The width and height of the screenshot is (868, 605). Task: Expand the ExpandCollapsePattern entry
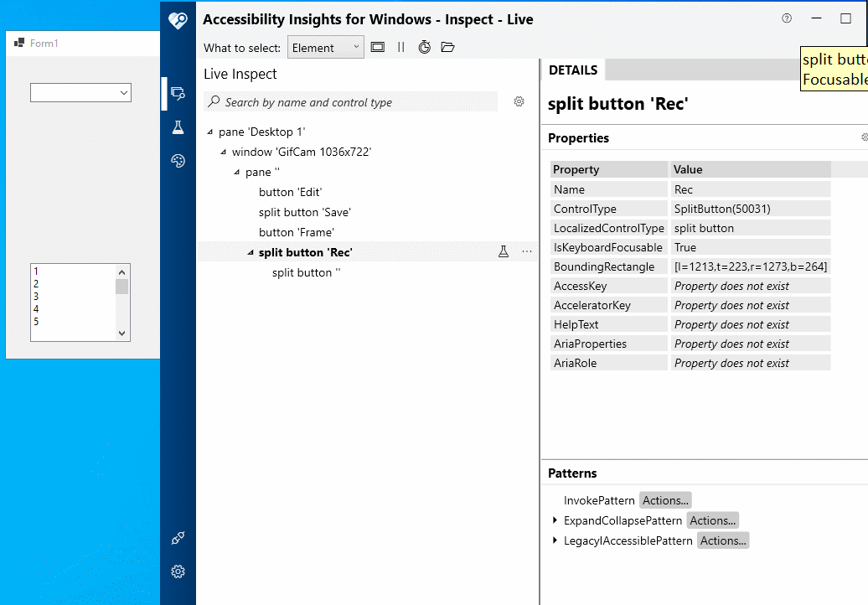click(x=555, y=520)
